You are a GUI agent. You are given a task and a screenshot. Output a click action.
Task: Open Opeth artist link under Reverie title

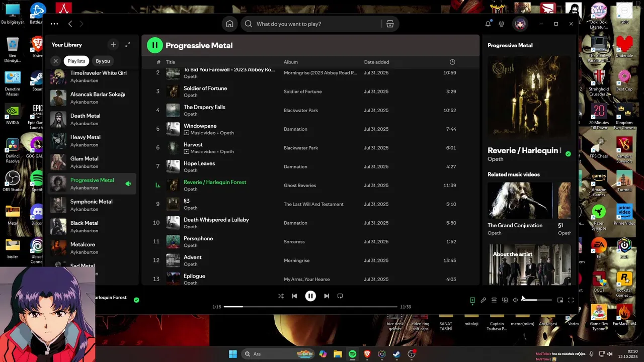point(496,159)
